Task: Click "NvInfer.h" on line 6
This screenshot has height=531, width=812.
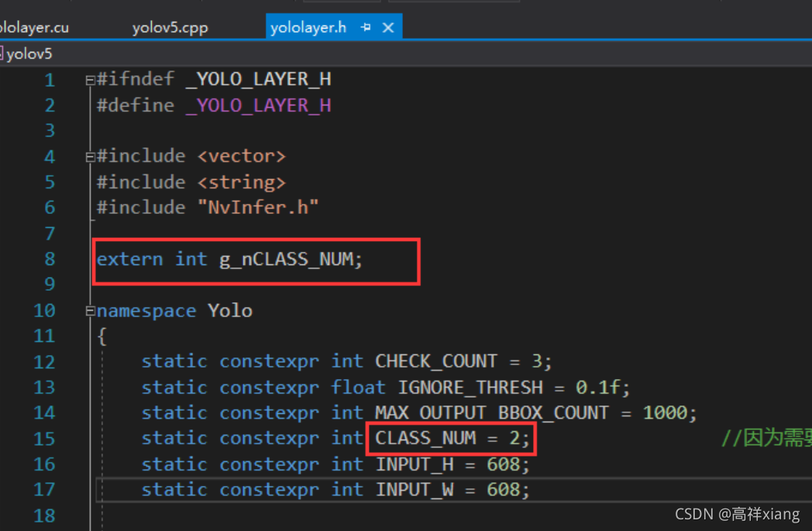Action: coord(258,208)
